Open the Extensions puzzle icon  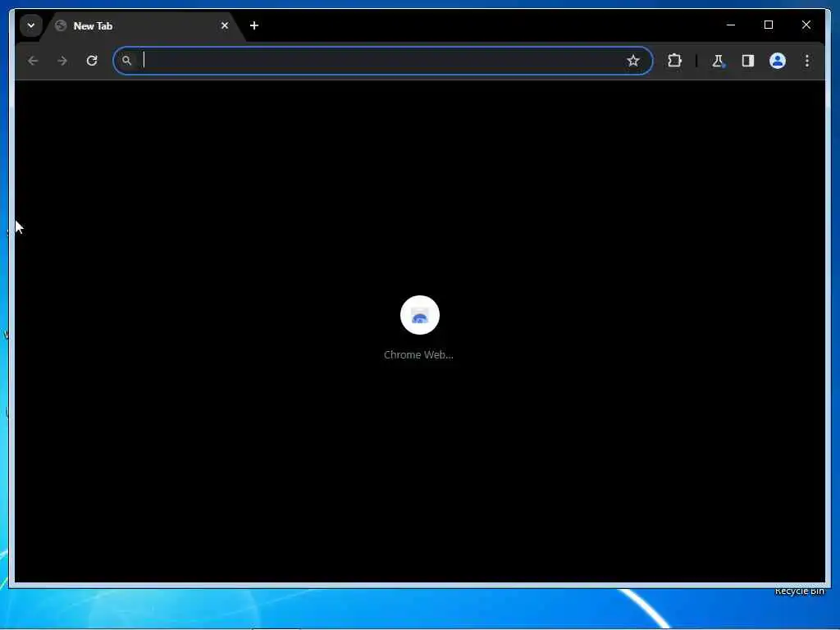click(674, 61)
